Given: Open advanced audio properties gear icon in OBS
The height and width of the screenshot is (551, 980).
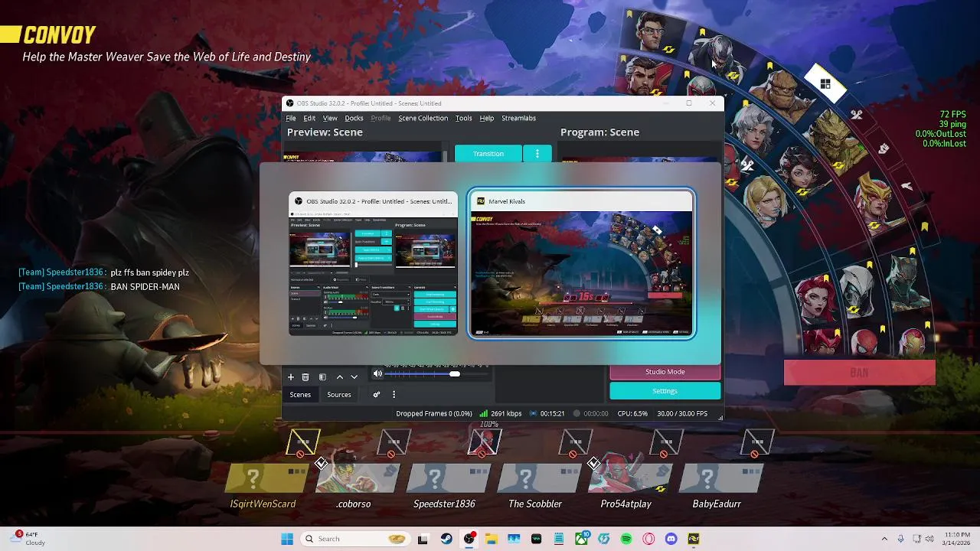Looking at the screenshot, I should click(376, 395).
